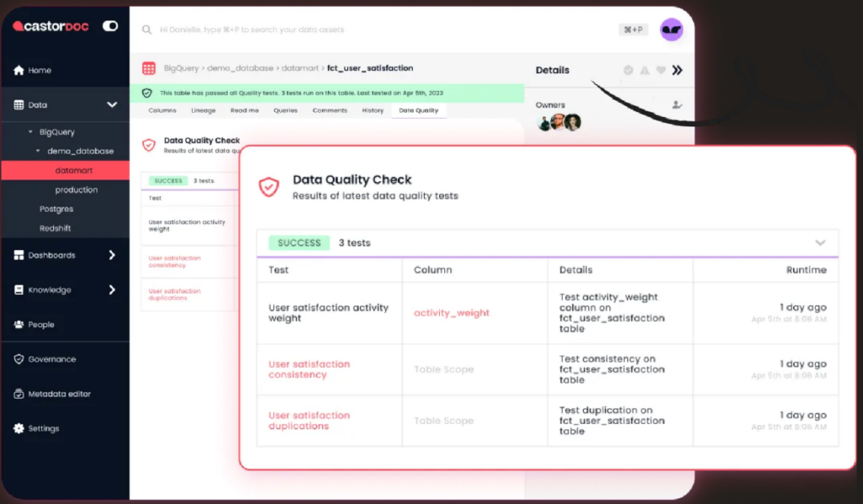Go to datamart in breadcrumb
This screenshot has width=863, height=504.
pos(300,68)
